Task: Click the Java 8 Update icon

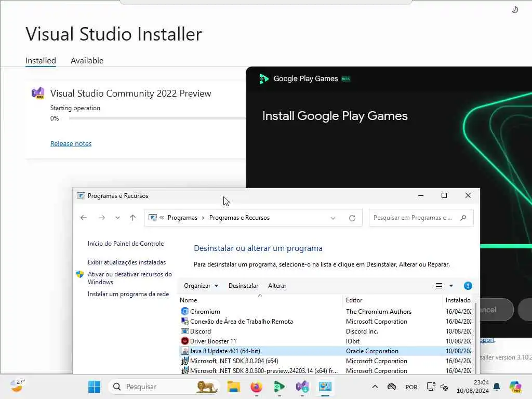Action: (184, 351)
